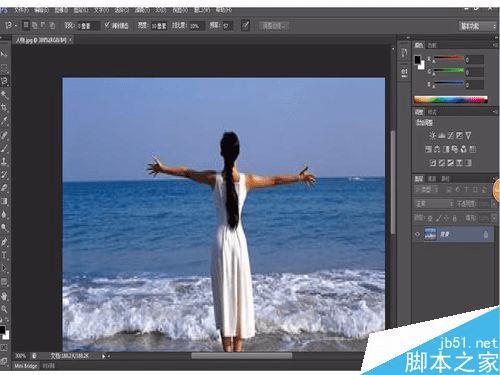
Task: Select the Brush tool
Action: pyautogui.click(x=4, y=148)
